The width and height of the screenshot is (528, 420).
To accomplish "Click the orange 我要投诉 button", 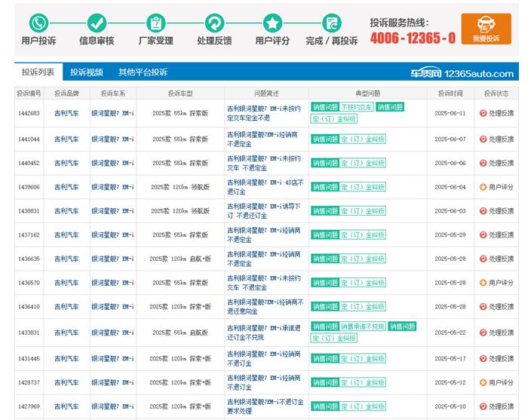I will point(487,29).
